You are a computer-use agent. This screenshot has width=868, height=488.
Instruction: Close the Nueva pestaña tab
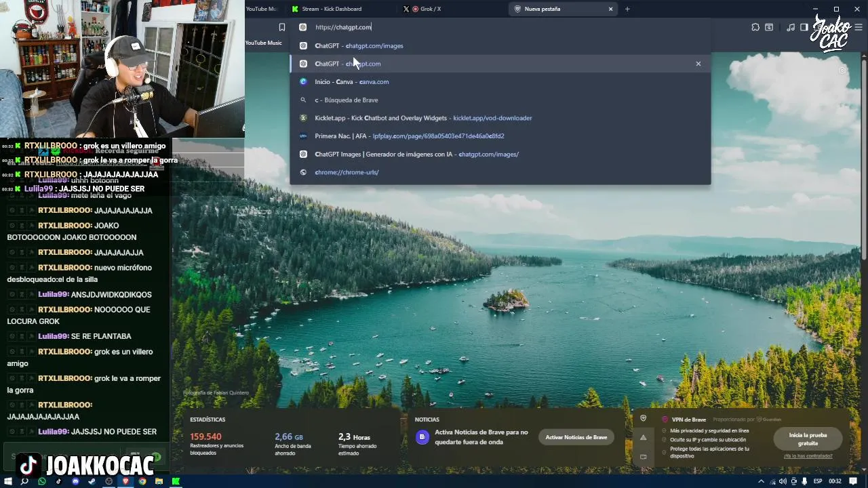pos(610,9)
